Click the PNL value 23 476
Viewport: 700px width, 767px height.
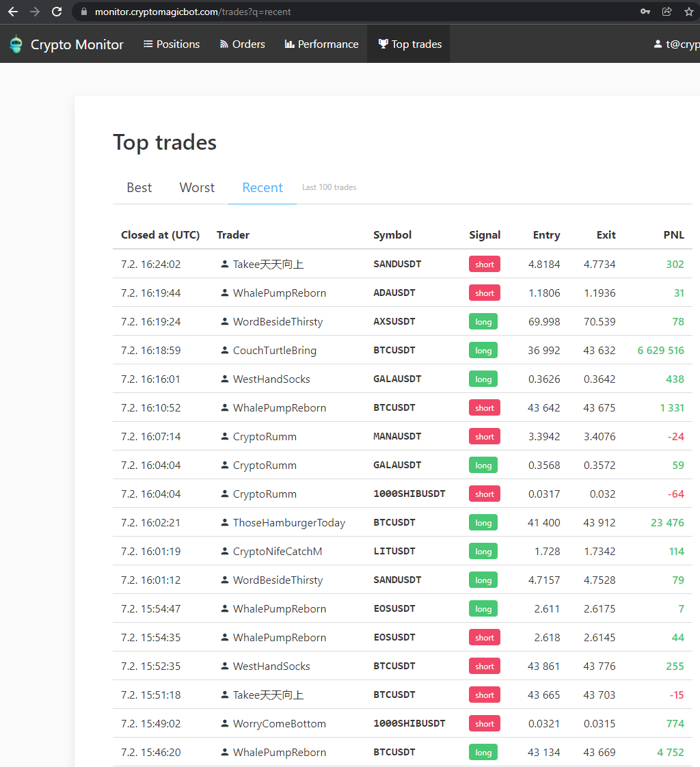tap(667, 522)
